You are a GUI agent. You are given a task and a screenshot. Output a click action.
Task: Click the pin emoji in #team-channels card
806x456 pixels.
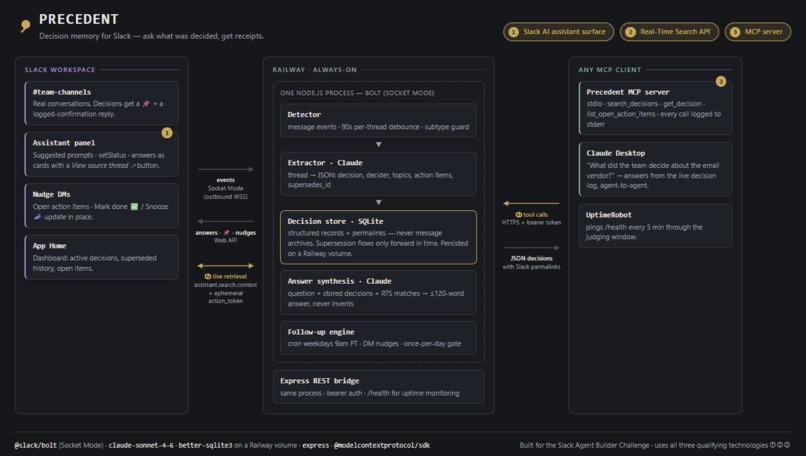coord(146,104)
